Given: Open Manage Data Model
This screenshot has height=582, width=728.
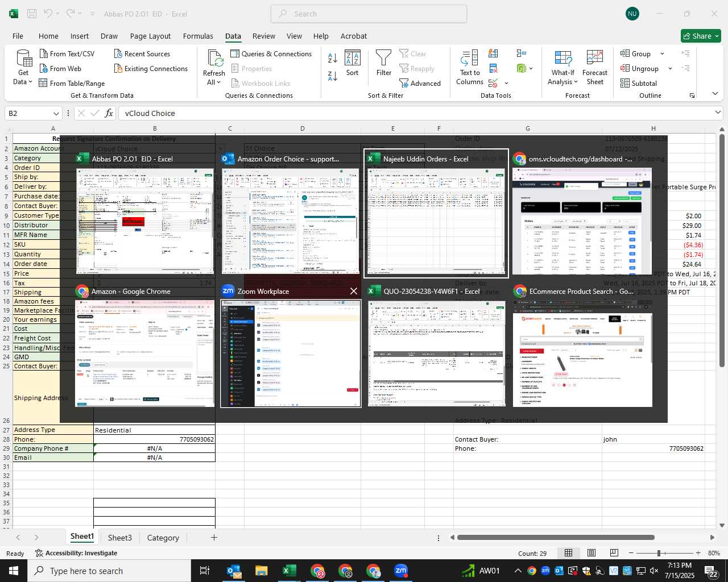Looking at the screenshot, I should (x=522, y=68).
